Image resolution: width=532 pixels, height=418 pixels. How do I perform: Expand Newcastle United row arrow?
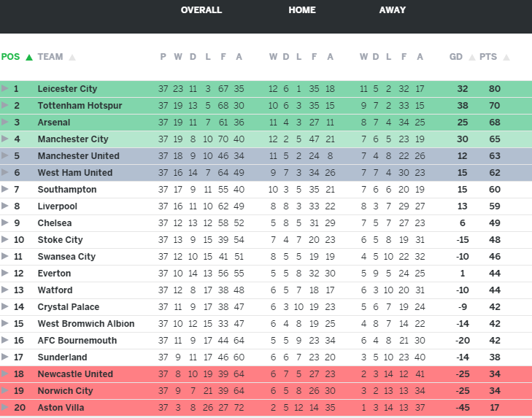[x=5, y=374]
